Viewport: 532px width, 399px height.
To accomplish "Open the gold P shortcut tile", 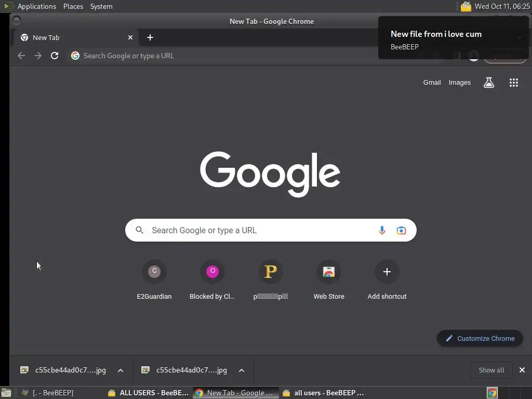I will pyautogui.click(x=271, y=280).
